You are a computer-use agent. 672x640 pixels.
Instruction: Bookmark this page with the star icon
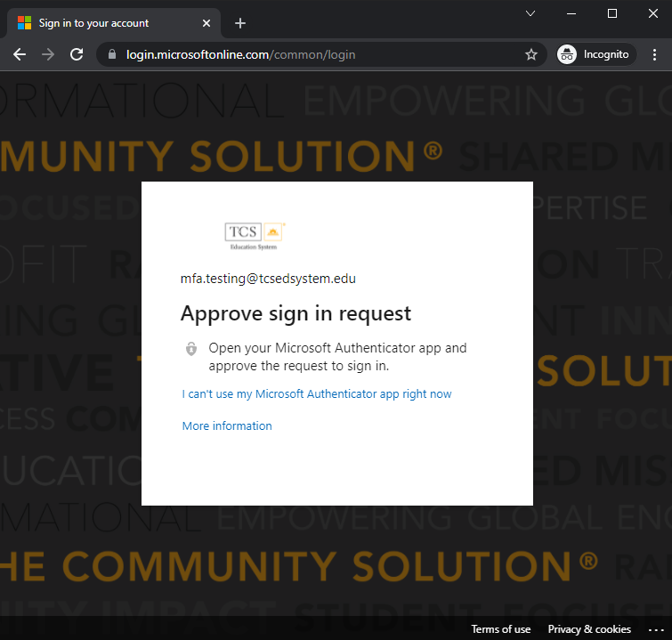pyautogui.click(x=531, y=54)
